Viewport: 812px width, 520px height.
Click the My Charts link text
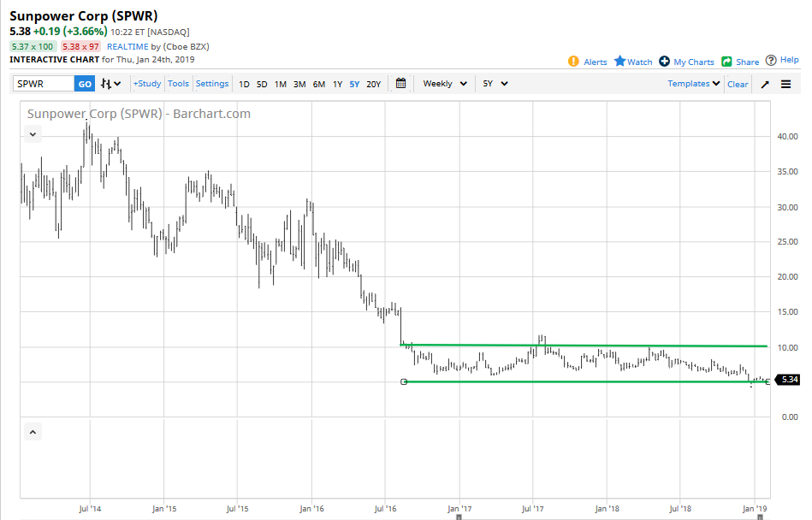point(693,62)
